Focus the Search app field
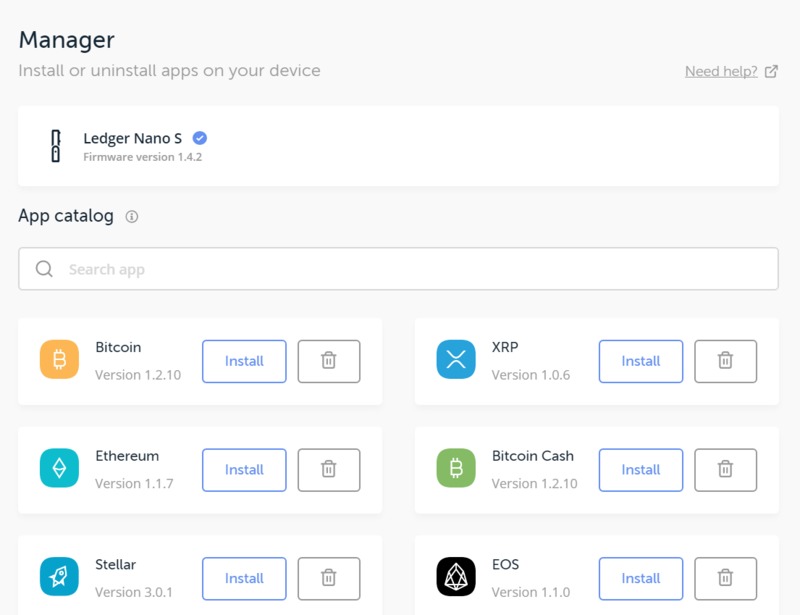Screen dimensions: 800x615 (x=398, y=269)
